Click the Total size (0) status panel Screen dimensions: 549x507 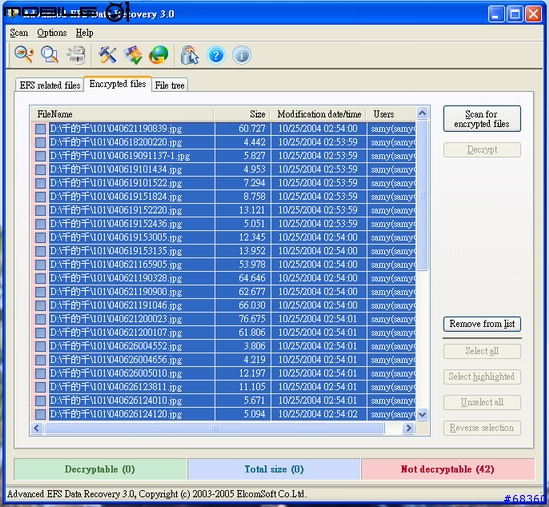tap(274, 469)
